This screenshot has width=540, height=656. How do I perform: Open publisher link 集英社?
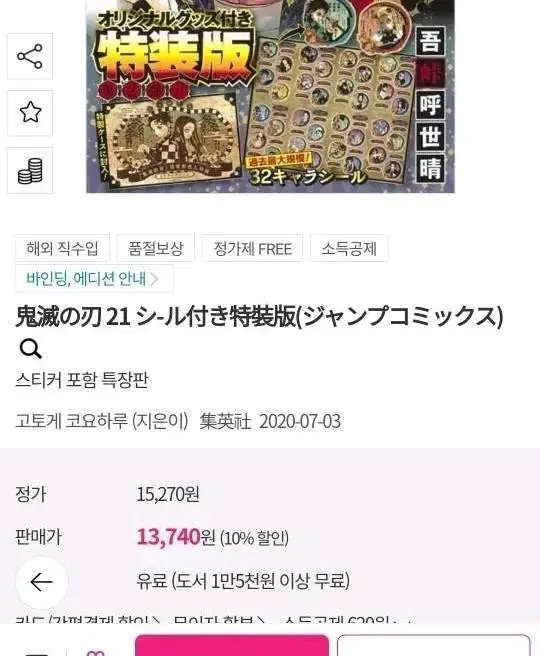(x=225, y=421)
